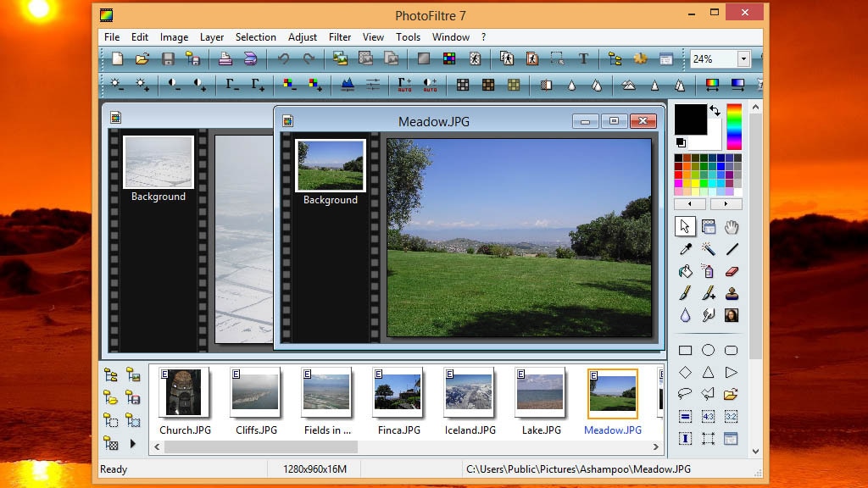
Task: Expand image explorer options arrow
Action: (x=133, y=443)
